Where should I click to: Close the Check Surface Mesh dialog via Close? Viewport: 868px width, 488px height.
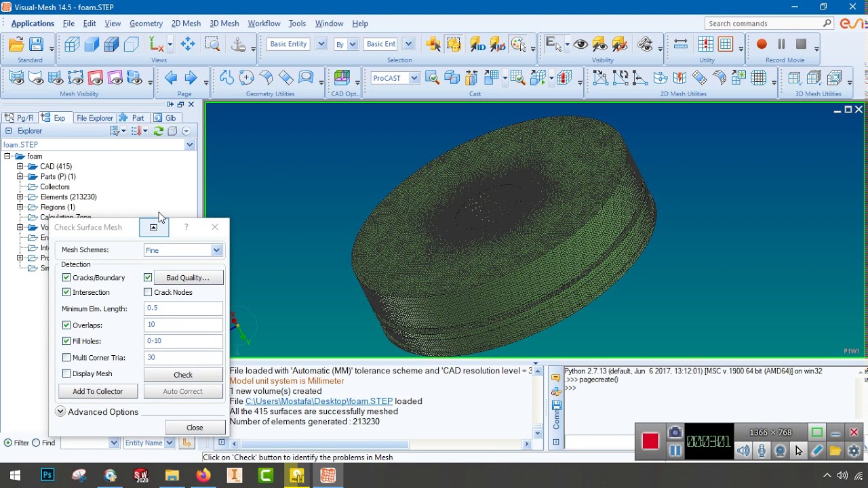tap(195, 427)
